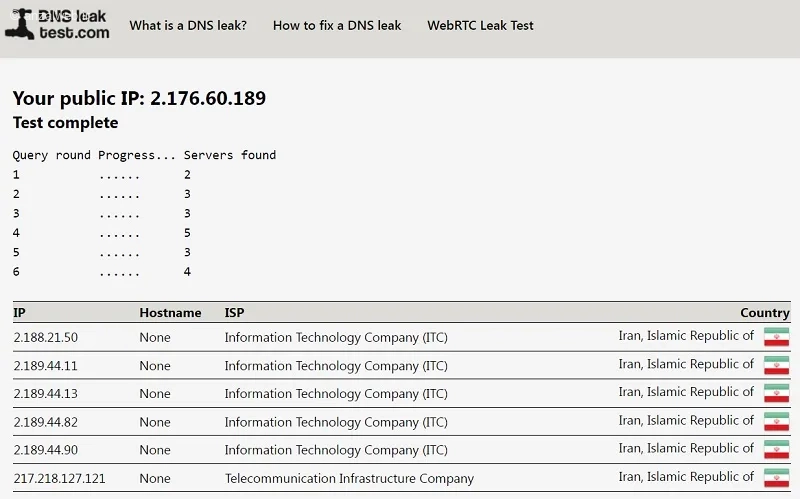Click 'Telecommunication Infrastructure Company' ISP cell
The height and width of the screenshot is (499, 800).
pos(349,479)
